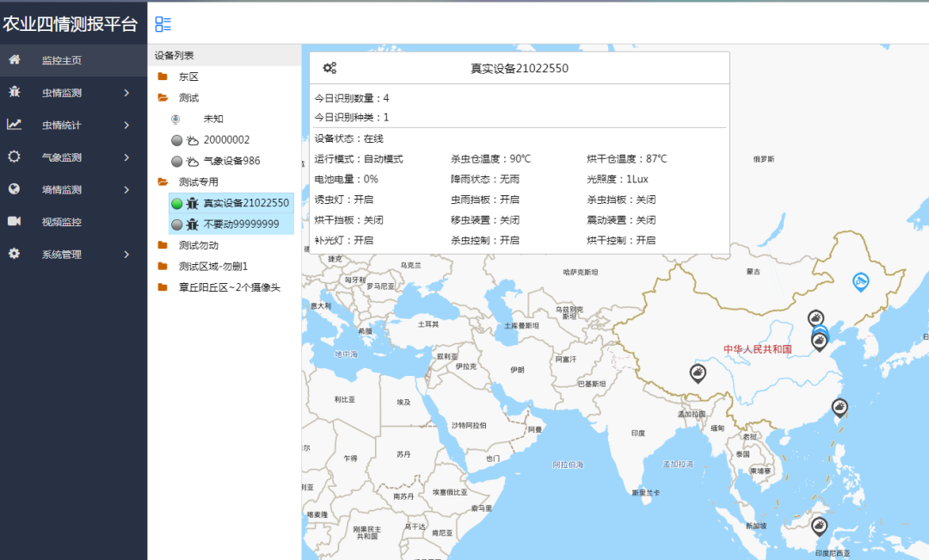Select the 虫情监测 bug icon in sidebar
The image size is (929, 560).
click(x=14, y=91)
